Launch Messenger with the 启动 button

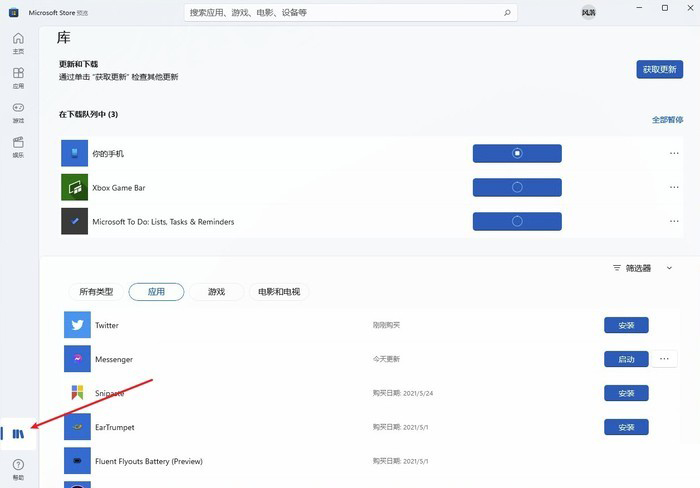(x=626, y=359)
